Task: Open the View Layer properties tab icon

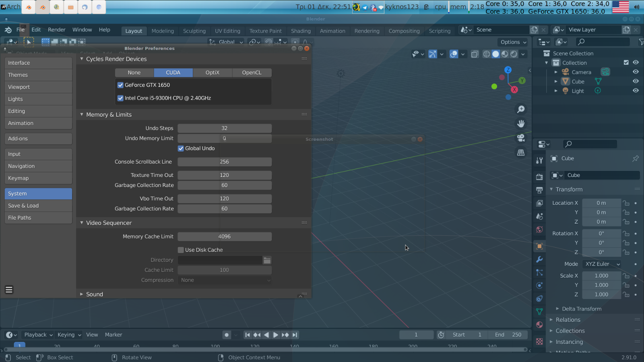Action: pos(539,203)
